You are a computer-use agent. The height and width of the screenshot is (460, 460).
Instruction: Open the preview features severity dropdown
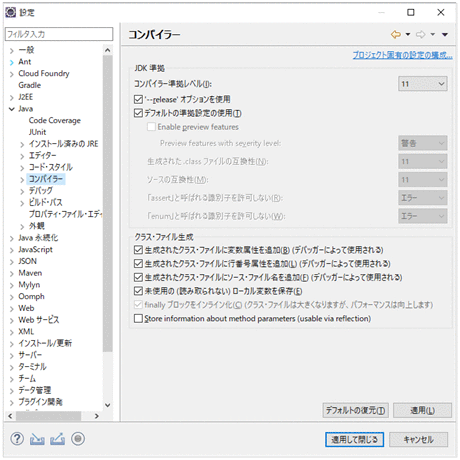coord(423,143)
